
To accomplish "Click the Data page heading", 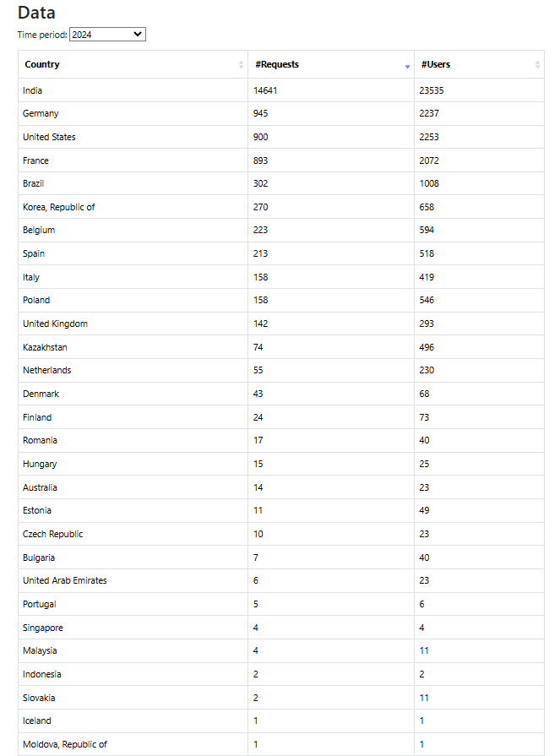I will pos(36,13).
